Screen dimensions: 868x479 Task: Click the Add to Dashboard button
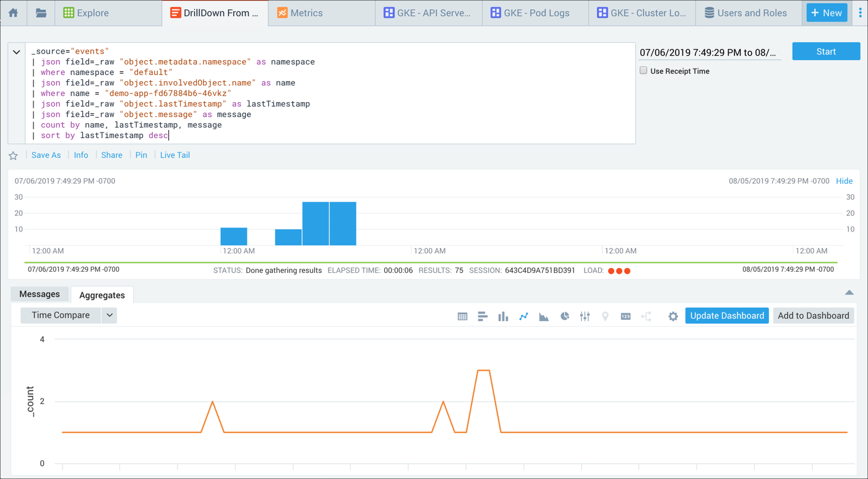tap(813, 316)
